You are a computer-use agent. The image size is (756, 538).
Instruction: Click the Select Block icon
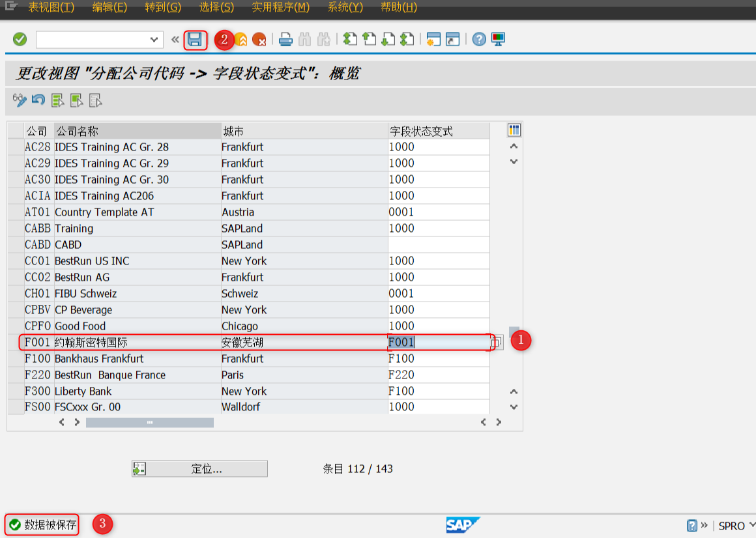[x=77, y=101]
